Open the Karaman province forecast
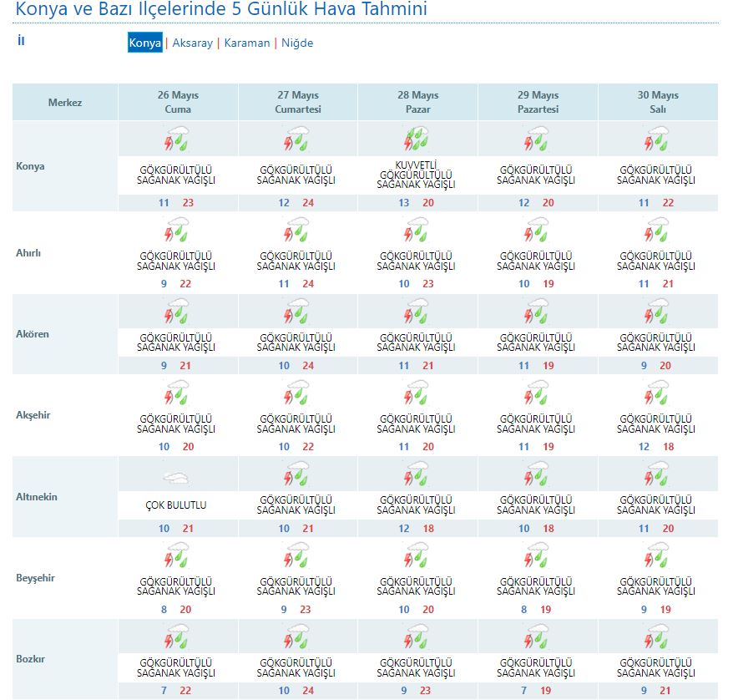The width and height of the screenshot is (733, 700). [247, 43]
